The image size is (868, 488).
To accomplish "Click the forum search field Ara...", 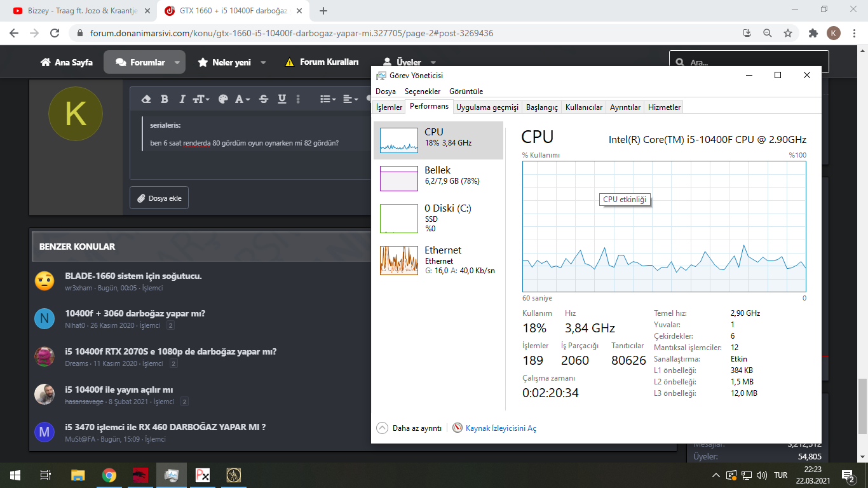I will (x=749, y=63).
